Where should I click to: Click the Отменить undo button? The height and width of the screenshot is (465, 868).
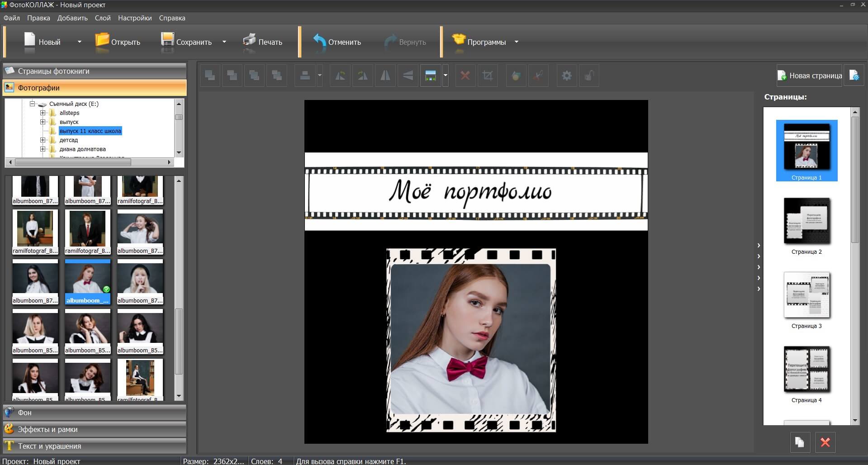coord(337,42)
